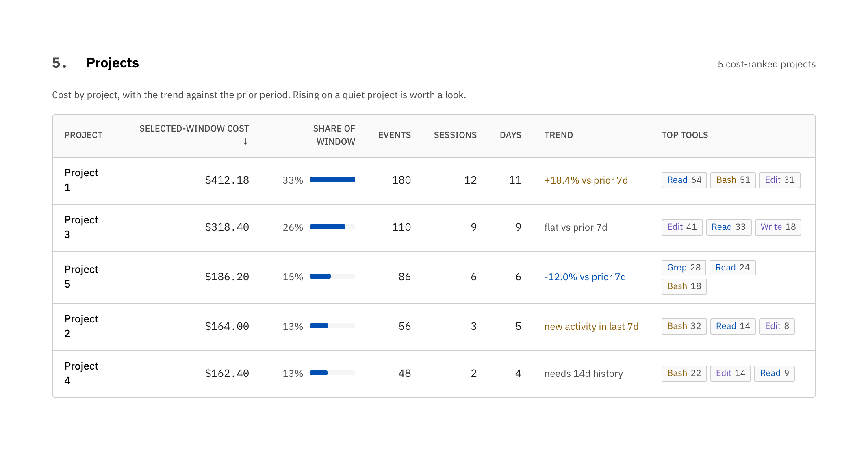Click the 48 events value

[405, 374]
